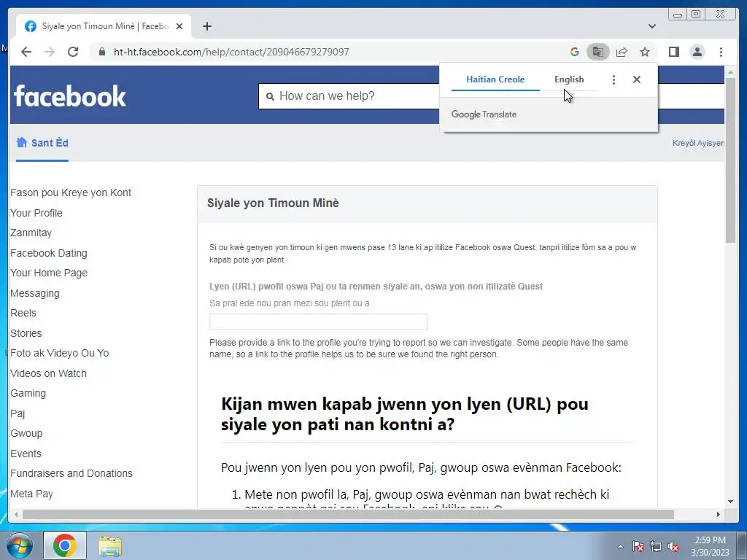Image resolution: width=747 pixels, height=560 pixels.
Task: Open the Reels help topic
Action: point(23,313)
